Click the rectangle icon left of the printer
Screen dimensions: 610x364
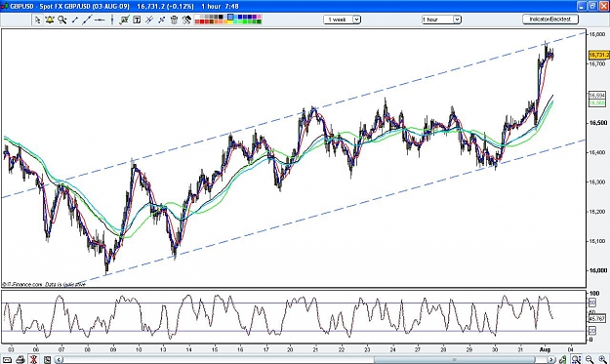click(7, 360)
